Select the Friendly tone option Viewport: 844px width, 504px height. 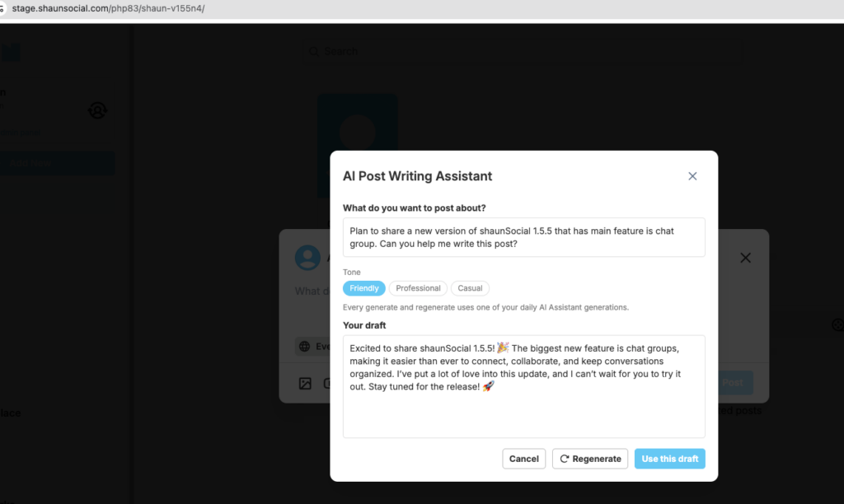click(x=363, y=288)
